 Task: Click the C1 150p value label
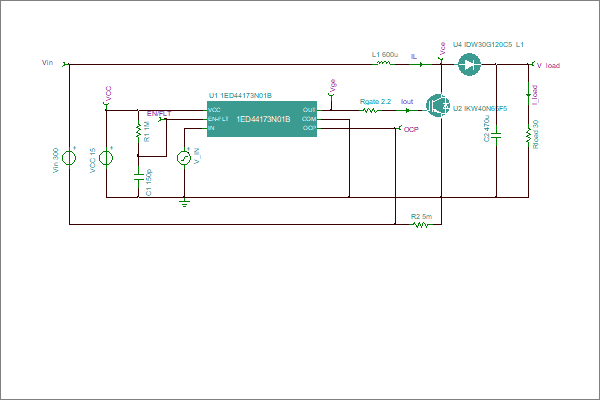click(149, 183)
